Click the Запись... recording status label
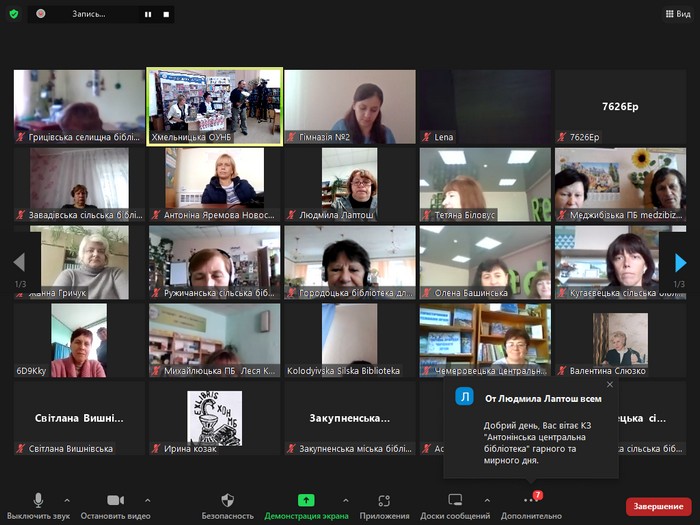This screenshot has height=525, width=700. pos(89,14)
